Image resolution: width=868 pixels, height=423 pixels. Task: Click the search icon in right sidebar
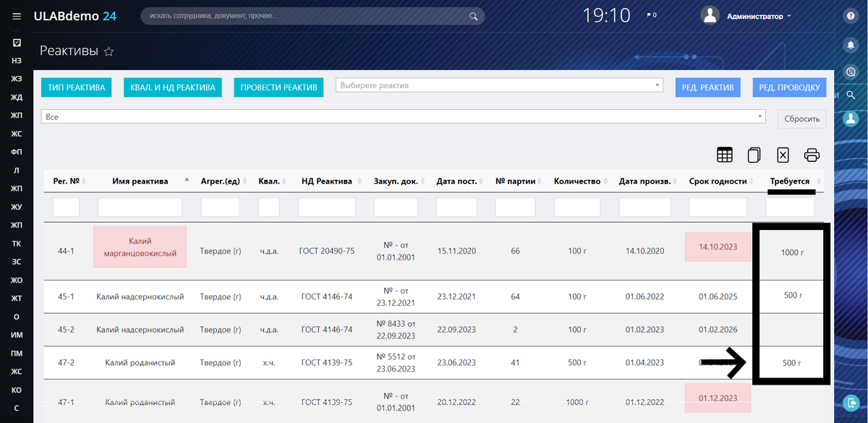pos(851,95)
